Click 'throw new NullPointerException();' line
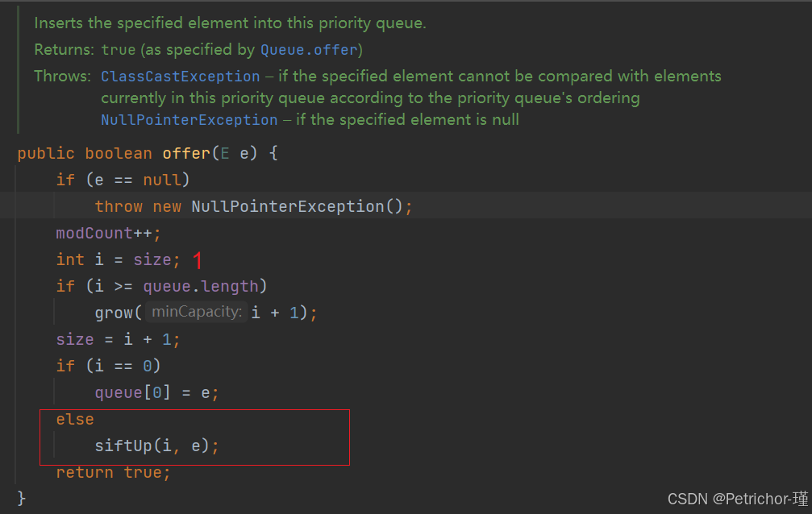The image size is (812, 514). point(253,206)
